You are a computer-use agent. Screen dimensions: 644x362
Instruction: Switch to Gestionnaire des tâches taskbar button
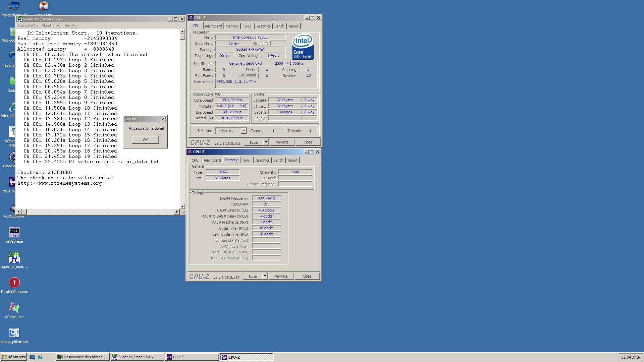pos(83,357)
